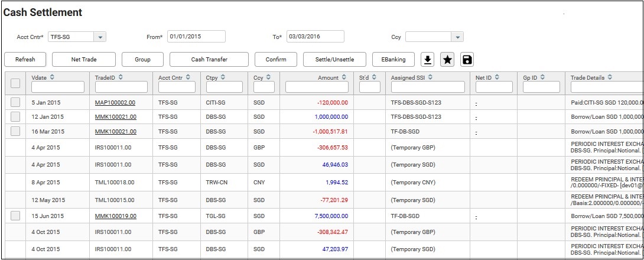Image resolution: width=644 pixels, height=260 pixels.
Task: Click the Ctpy filter box
Action: (x=225, y=87)
